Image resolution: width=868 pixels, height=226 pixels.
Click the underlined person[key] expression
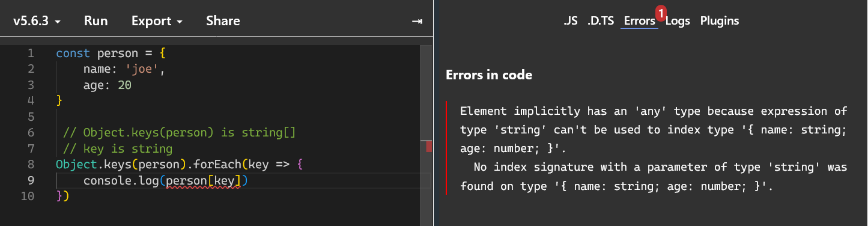(203, 180)
